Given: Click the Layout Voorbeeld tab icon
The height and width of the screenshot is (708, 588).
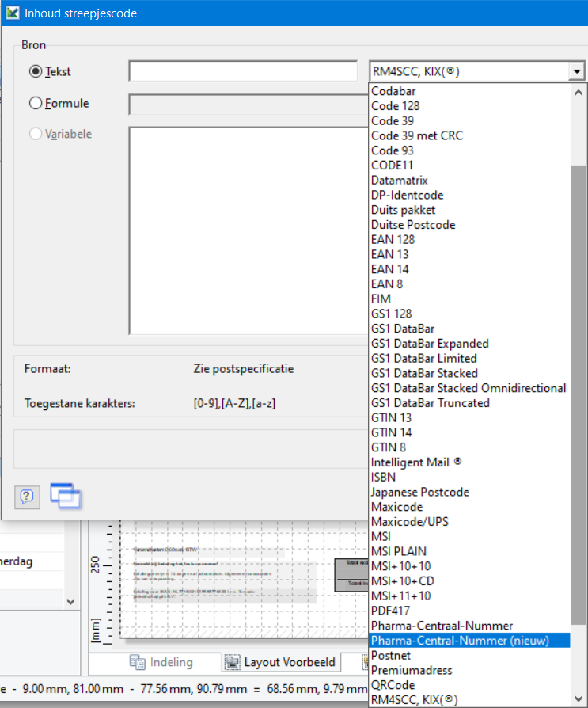Looking at the screenshot, I should click(233, 662).
